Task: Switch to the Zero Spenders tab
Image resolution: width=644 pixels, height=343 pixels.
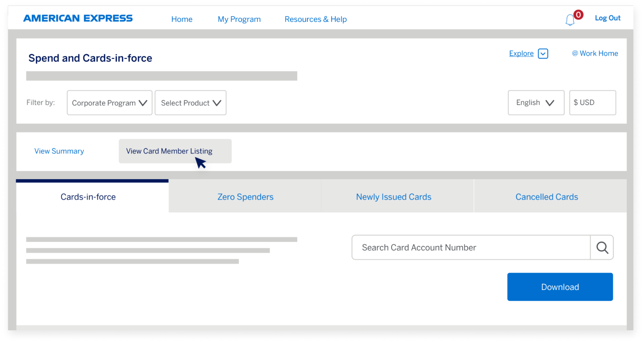Action: point(245,197)
